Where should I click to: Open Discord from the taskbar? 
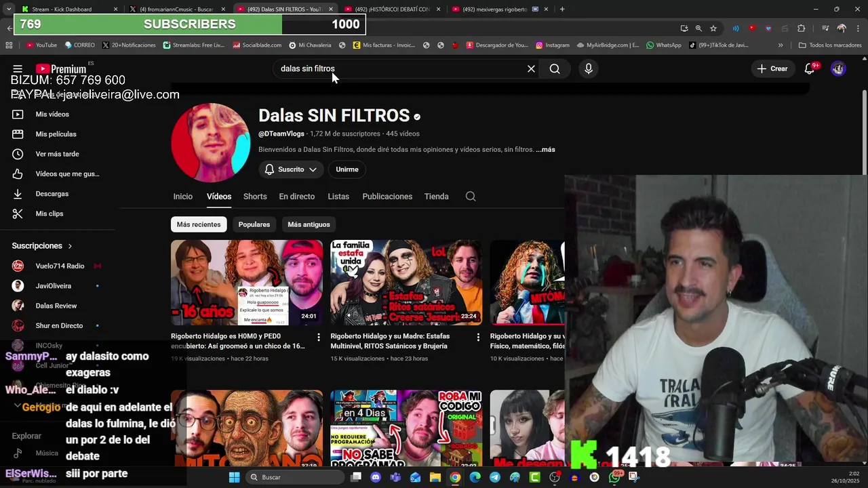[376, 477]
